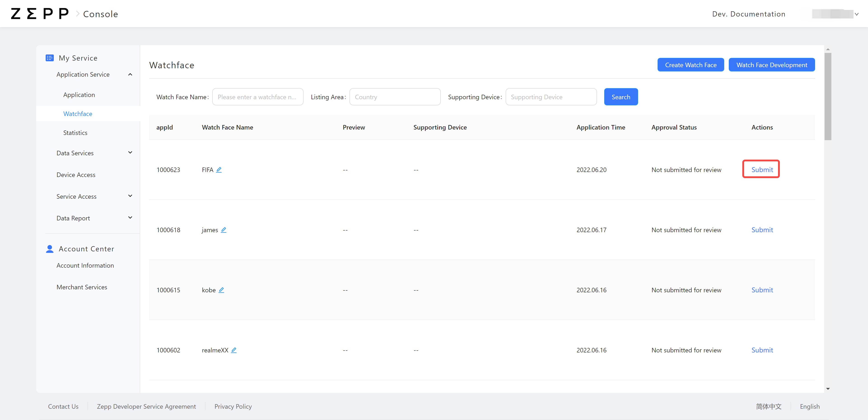Open the Statistics menu item

coord(75,133)
